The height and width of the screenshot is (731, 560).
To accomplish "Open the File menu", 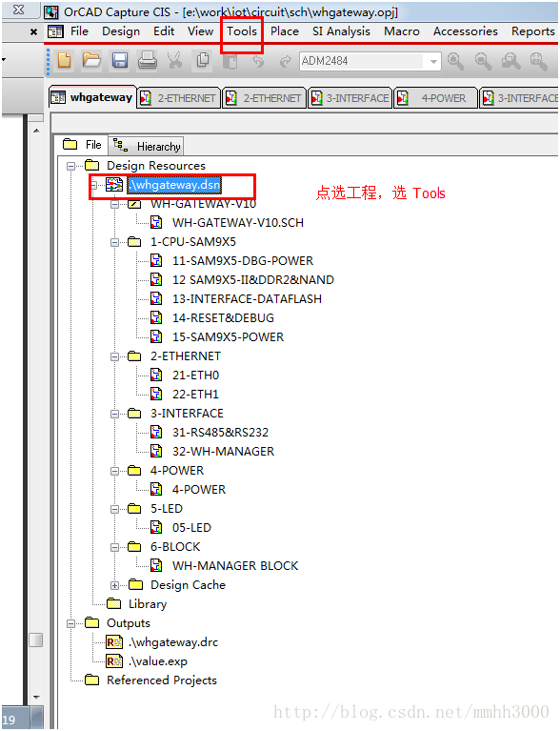I will [x=80, y=31].
